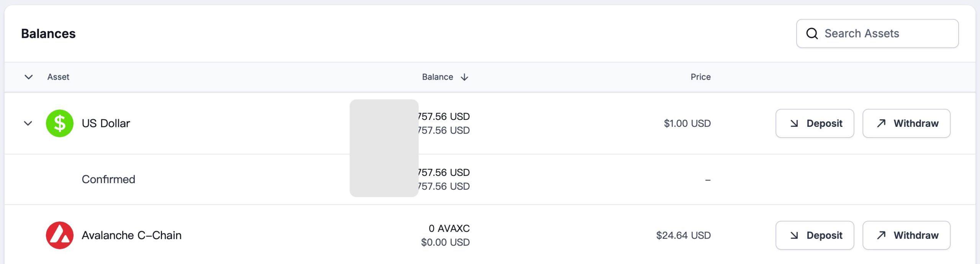Collapse the US Dollar row chevron
The height and width of the screenshot is (264, 980).
click(28, 123)
